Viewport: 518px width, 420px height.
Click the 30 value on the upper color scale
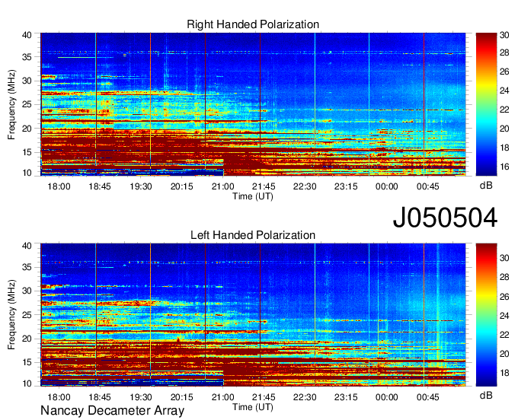point(504,35)
